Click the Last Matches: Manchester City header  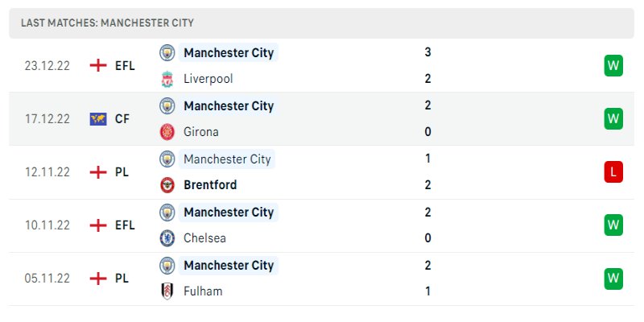coord(108,23)
